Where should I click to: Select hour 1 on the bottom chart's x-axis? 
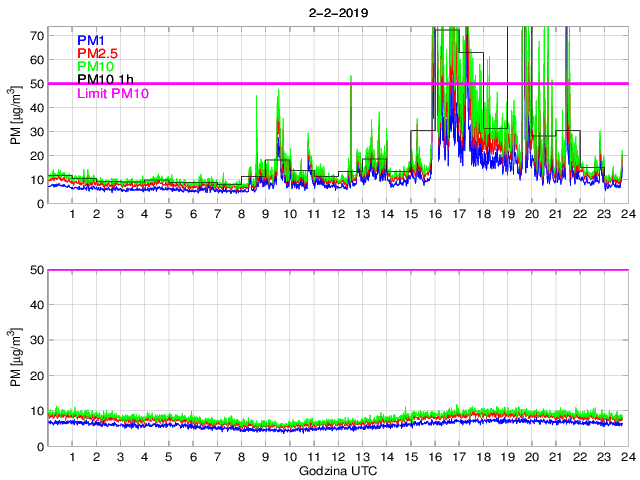coord(72,457)
